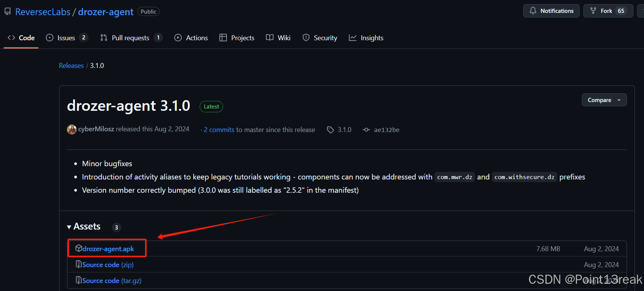Viewport: 644px width, 291px height.
Task: Click the Issues circle icon
Action: click(50, 38)
